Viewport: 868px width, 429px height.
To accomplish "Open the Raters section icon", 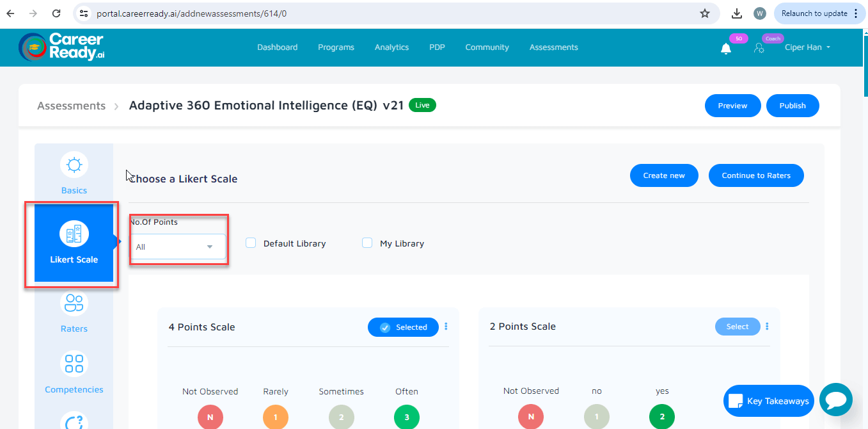I will [x=74, y=303].
